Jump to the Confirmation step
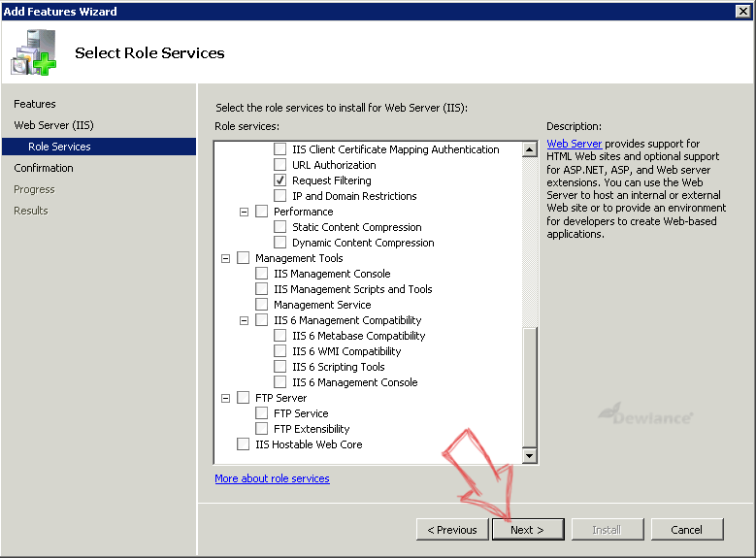 [44, 168]
